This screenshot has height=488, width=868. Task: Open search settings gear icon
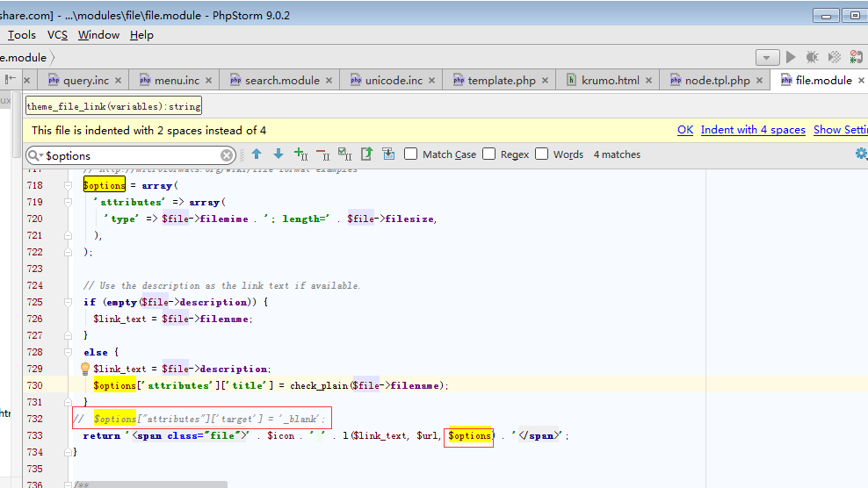pos(861,154)
